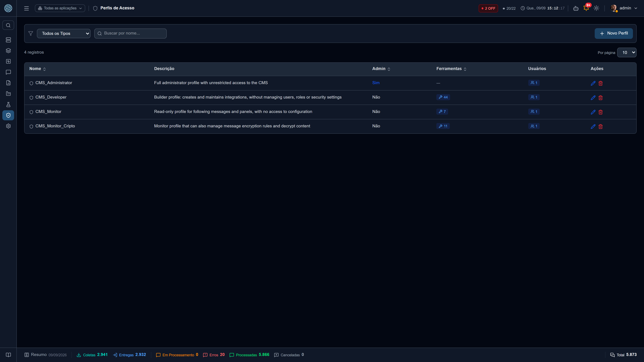Edit the CMS_Developer profile
The width and height of the screenshot is (644, 362).
(593, 98)
